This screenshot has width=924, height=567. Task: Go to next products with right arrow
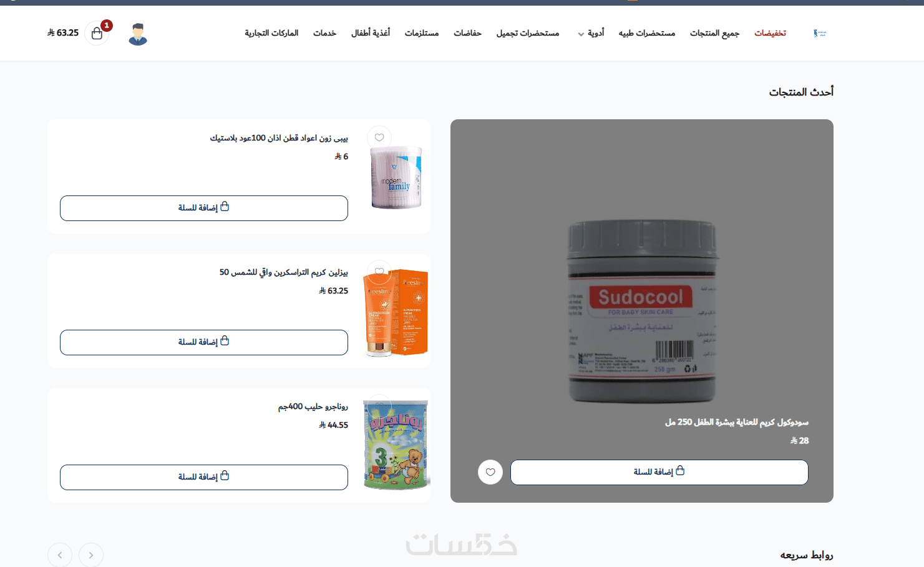pos(91,555)
